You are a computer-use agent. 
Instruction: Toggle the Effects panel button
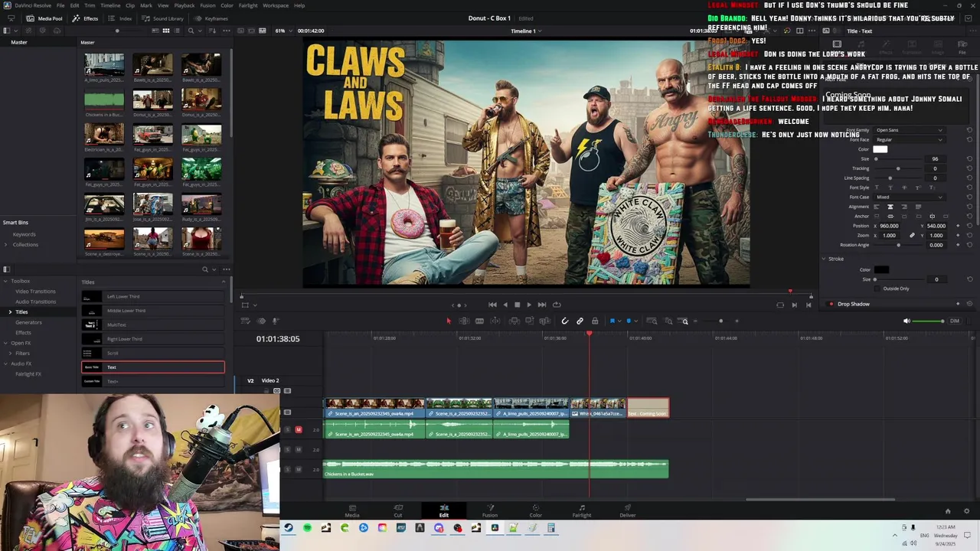coord(86,18)
